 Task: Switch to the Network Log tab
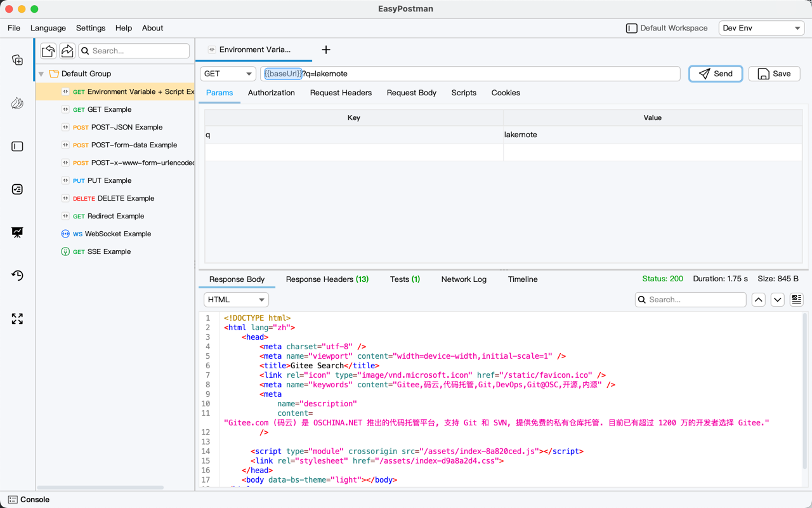464,279
